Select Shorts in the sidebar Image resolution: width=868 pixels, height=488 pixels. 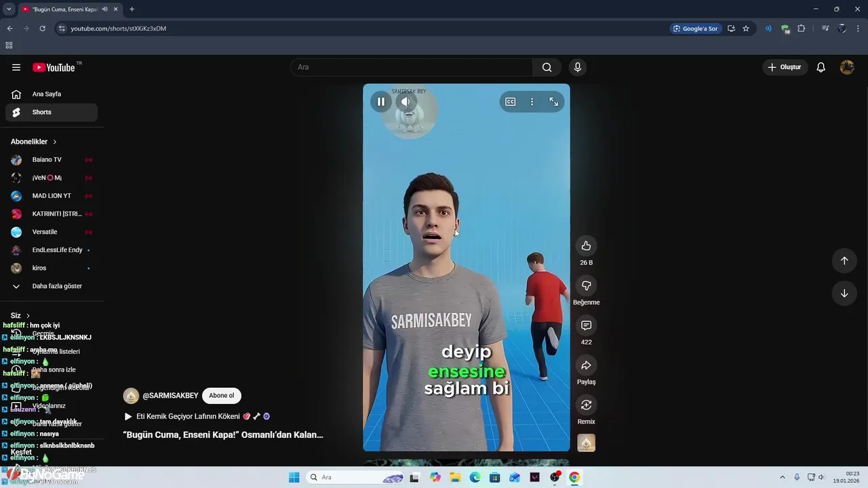[x=52, y=112]
